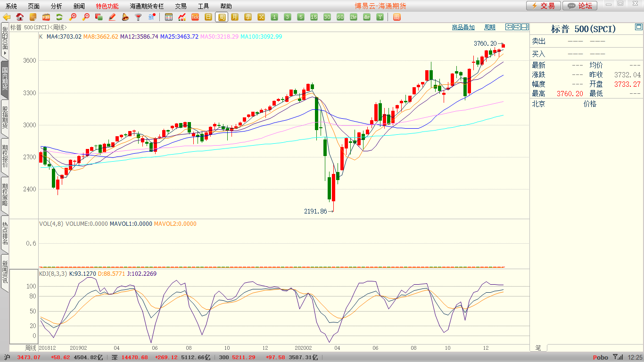
Task: Select the 2hr period button
Action: pyautogui.click(x=354, y=17)
